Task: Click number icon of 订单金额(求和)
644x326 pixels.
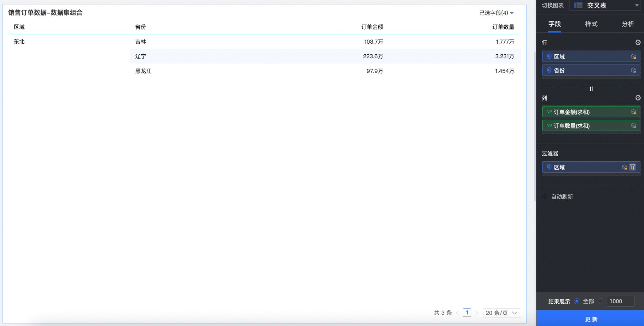Action: [549, 112]
